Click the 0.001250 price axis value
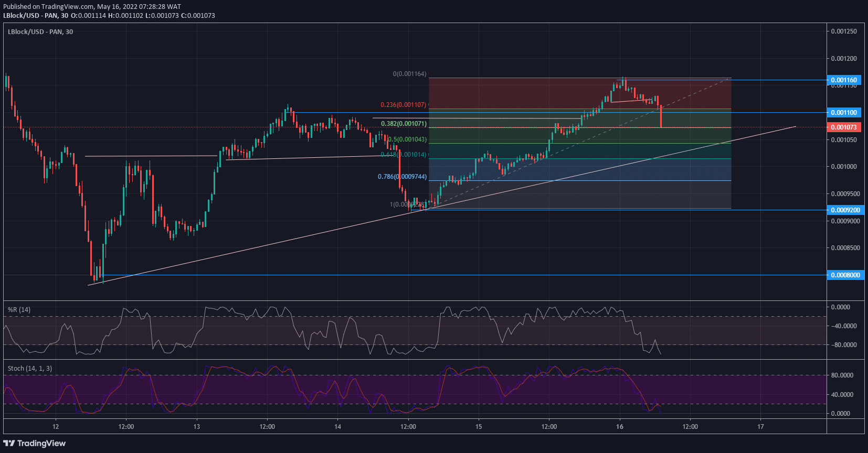This screenshot has width=868, height=453. (x=844, y=31)
